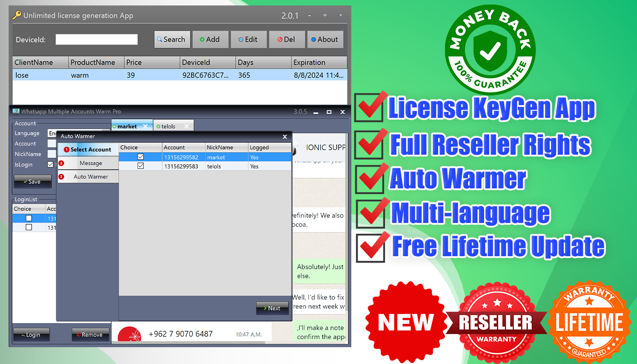Image resolution: width=637 pixels, height=364 pixels.
Task: Save the Account settings
Action: 32,182
